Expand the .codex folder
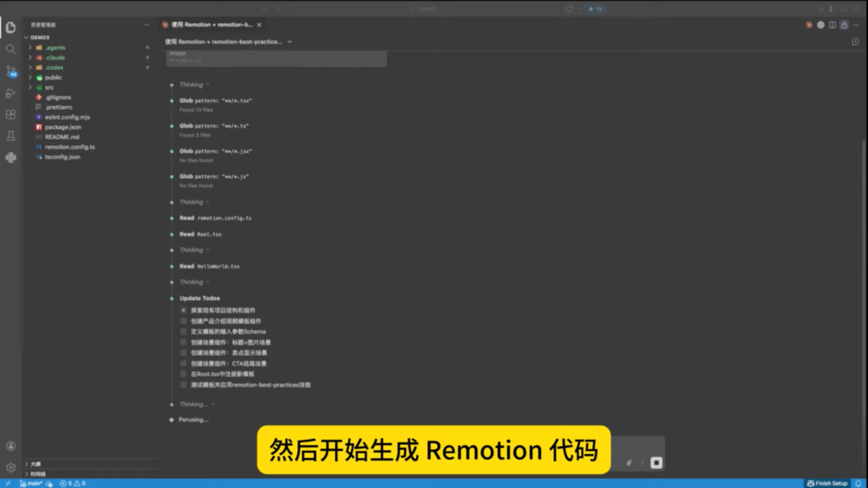This screenshot has height=488, width=868. 31,68
